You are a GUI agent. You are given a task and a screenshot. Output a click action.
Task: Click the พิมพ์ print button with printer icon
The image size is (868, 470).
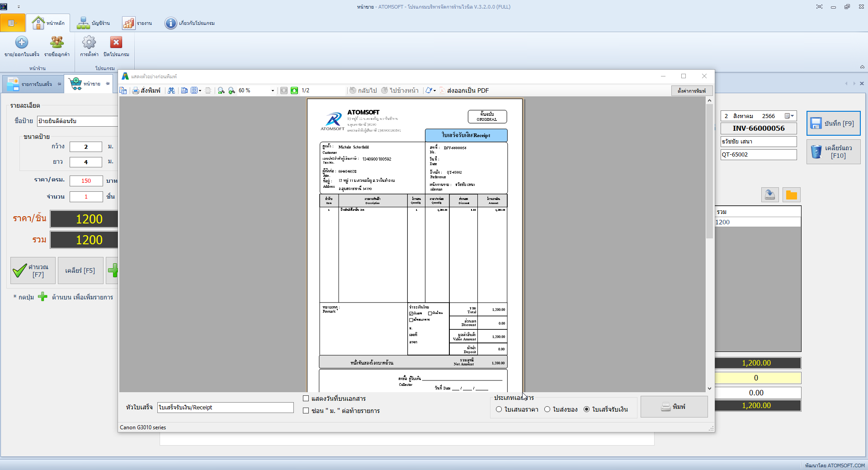tap(674, 407)
